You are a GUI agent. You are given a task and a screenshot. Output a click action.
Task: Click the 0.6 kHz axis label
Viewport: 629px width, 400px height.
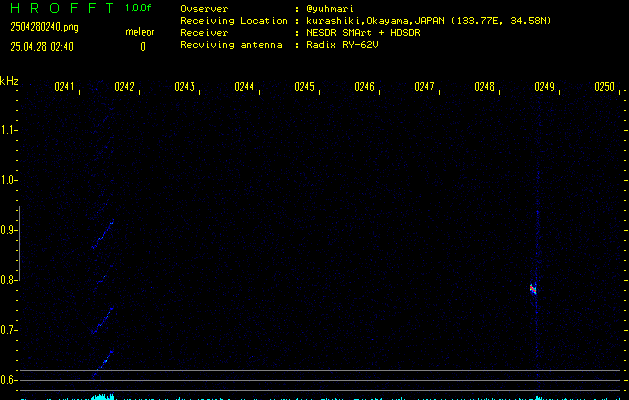[x=7, y=380]
